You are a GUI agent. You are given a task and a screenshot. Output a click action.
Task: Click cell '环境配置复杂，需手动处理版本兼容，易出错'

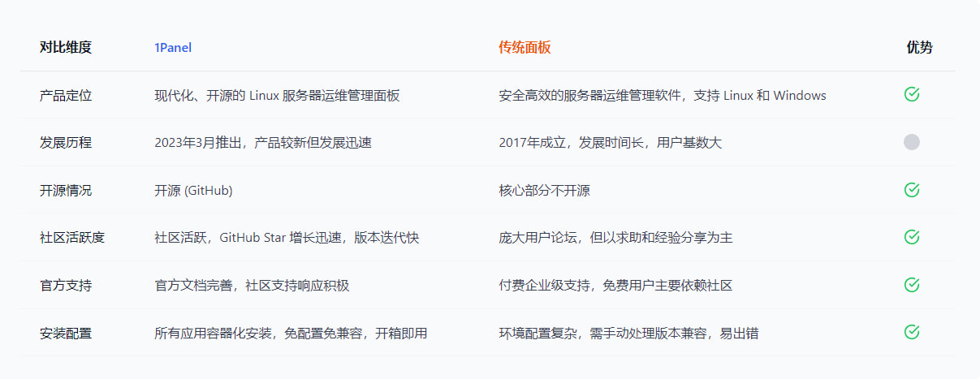(628, 332)
